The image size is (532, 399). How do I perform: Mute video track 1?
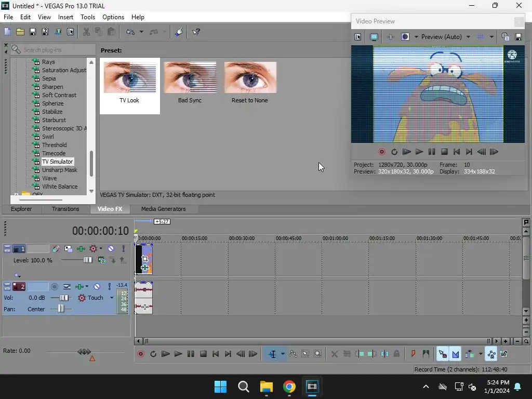point(111,249)
